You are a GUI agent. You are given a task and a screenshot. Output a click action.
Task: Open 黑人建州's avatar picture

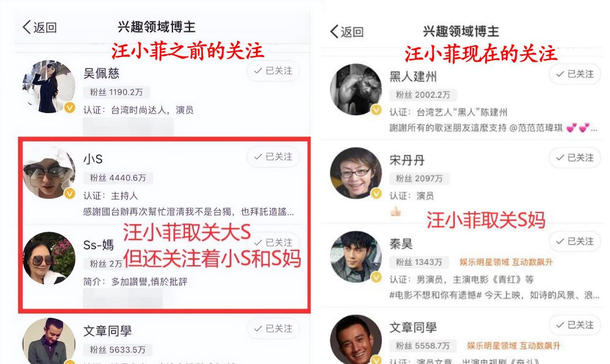pos(356,90)
